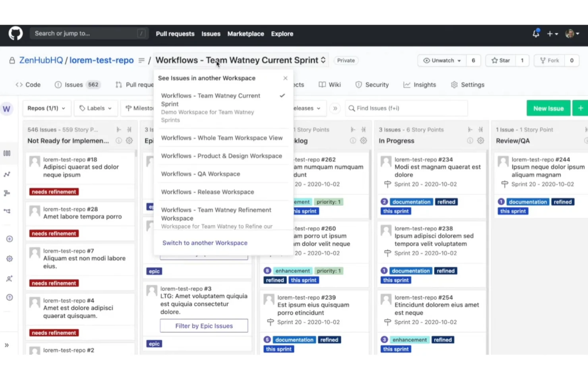The height and width of the screenshot is (392, 588).
Task: Open the workspace title switcher dropdown
Action: click(x=240, y=60)
